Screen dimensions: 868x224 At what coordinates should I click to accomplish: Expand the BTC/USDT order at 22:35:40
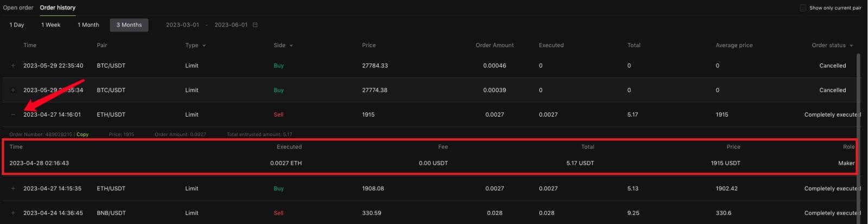13,66
